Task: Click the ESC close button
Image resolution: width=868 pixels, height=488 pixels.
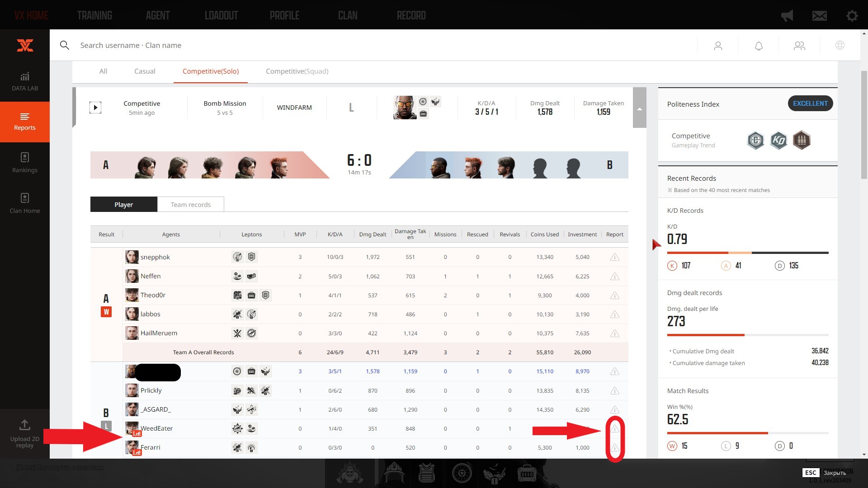Action: pos(810,473)
